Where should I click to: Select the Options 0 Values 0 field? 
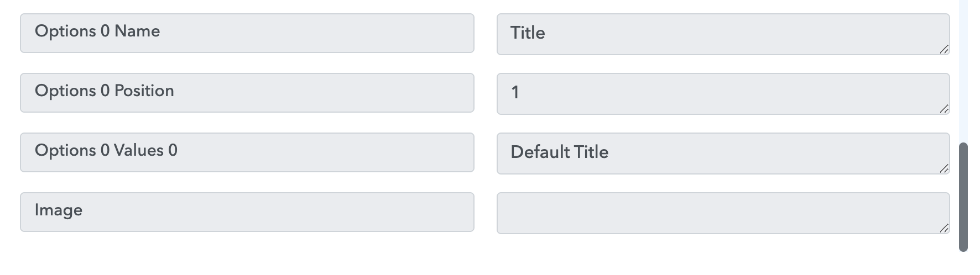pyautogui.click(x=247, y=152)
